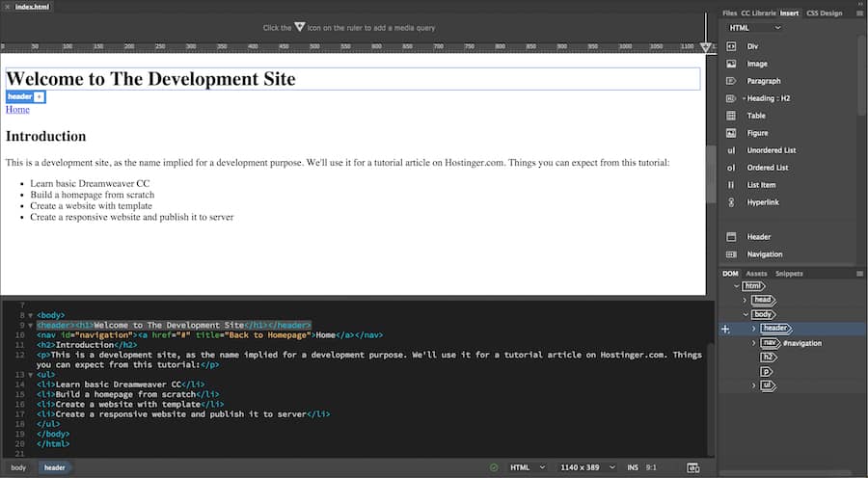Select the body tag in tag selector
This screenshot has width=868, height=478.
pyautogui.click(x=18, y=467)
